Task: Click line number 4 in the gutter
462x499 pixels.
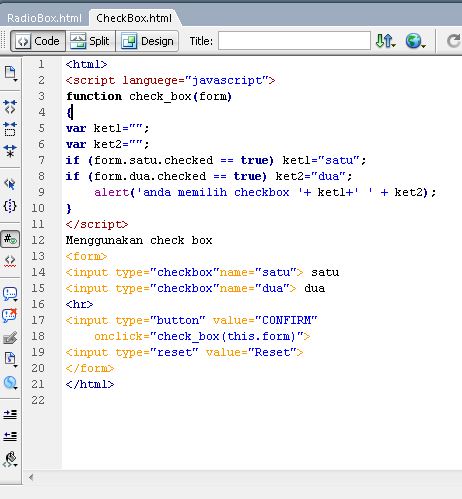Action: pyautogui.click(x=41, y=112)
